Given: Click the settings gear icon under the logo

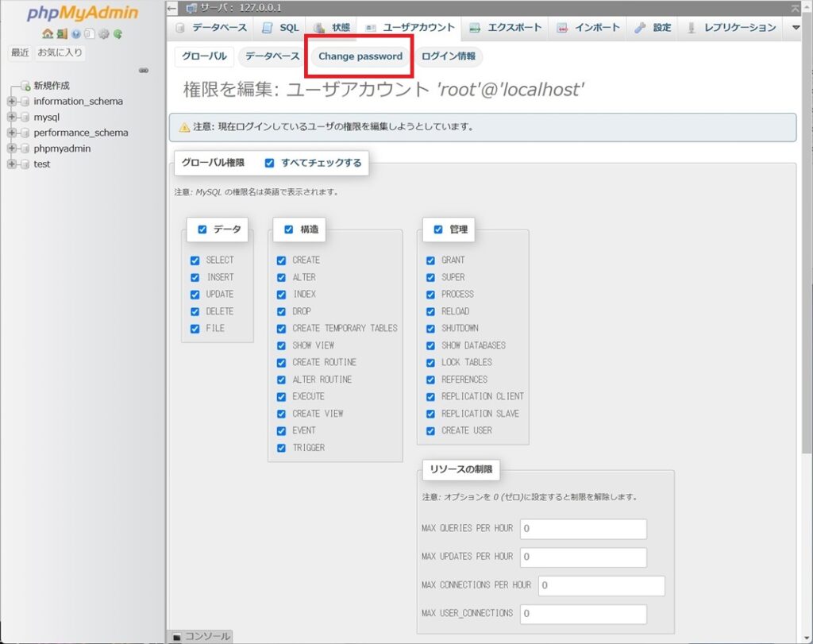Looking at the screenshot, I should (104, 35).
